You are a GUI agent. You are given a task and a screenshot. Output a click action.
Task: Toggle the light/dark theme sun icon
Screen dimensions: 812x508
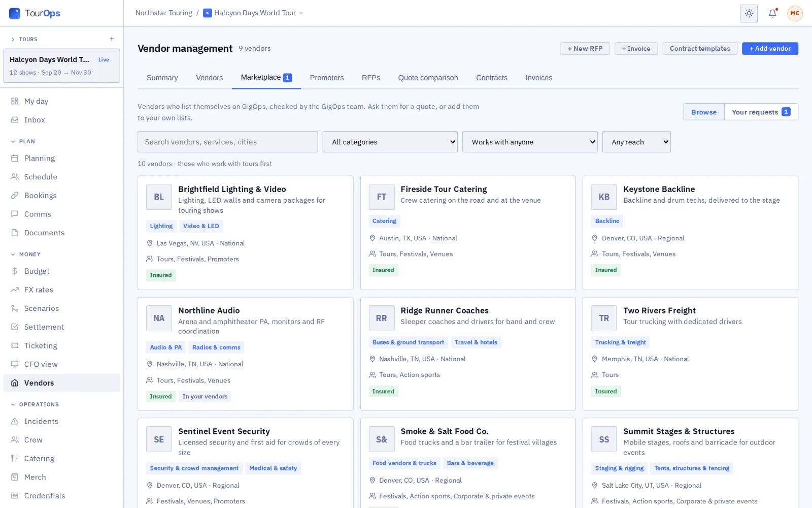tap(749, 13)
